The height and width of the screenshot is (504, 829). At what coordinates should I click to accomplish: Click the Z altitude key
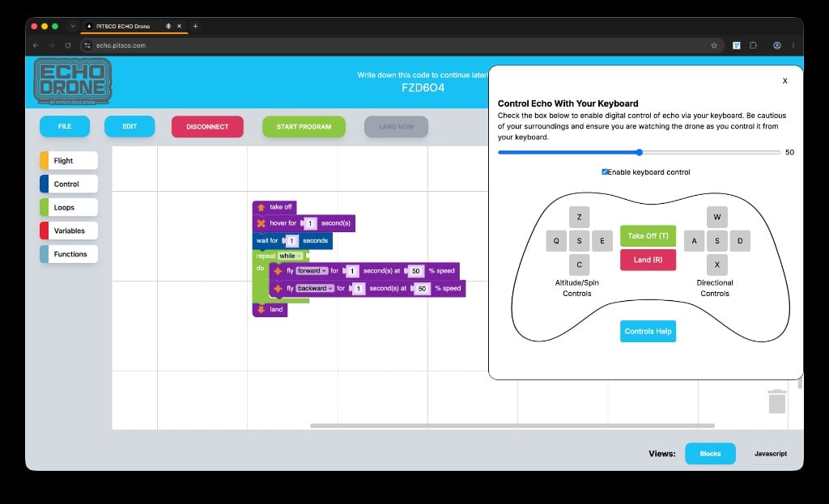(579, 217)
